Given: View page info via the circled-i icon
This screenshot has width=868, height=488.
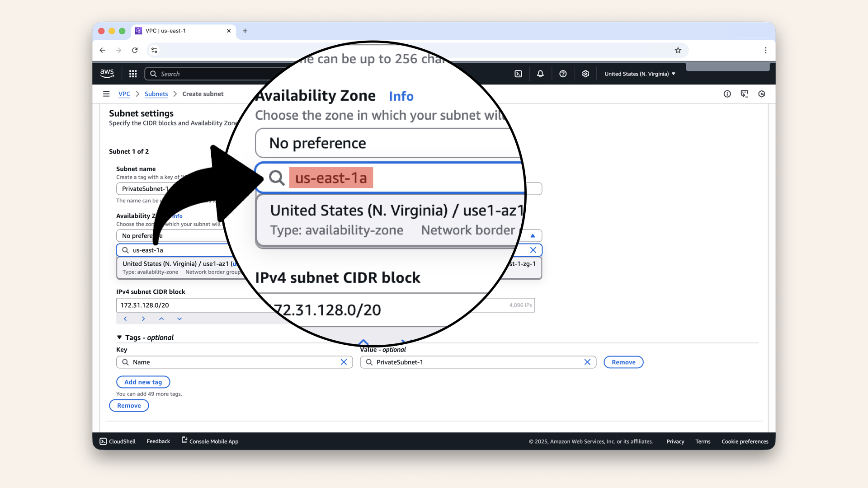Looking at the screenshot, I should coord(727,94).
